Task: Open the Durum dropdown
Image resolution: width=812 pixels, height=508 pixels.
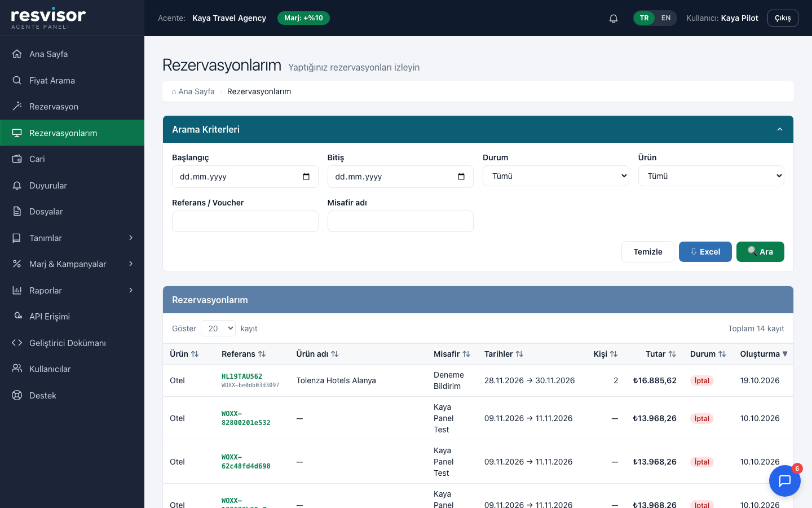Action: click(555, 176)
